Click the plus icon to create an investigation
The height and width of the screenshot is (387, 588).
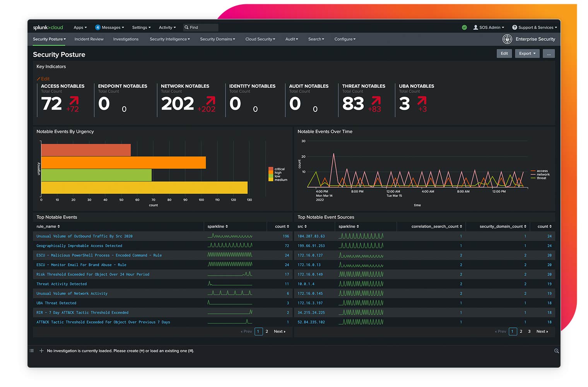tap(41, 351)
